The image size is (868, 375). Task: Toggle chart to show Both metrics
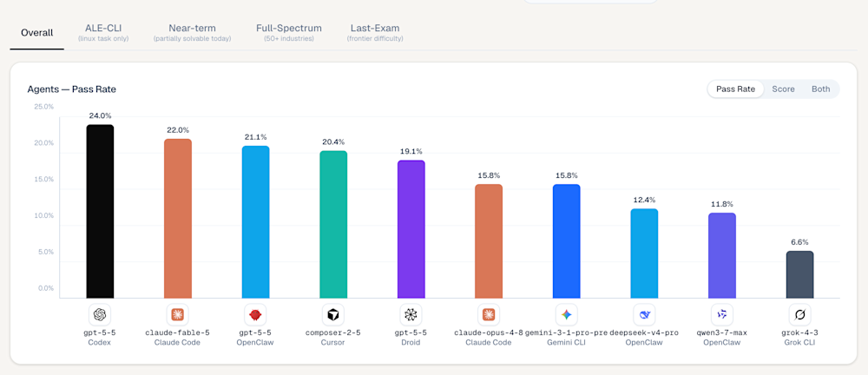coord(820,89)
